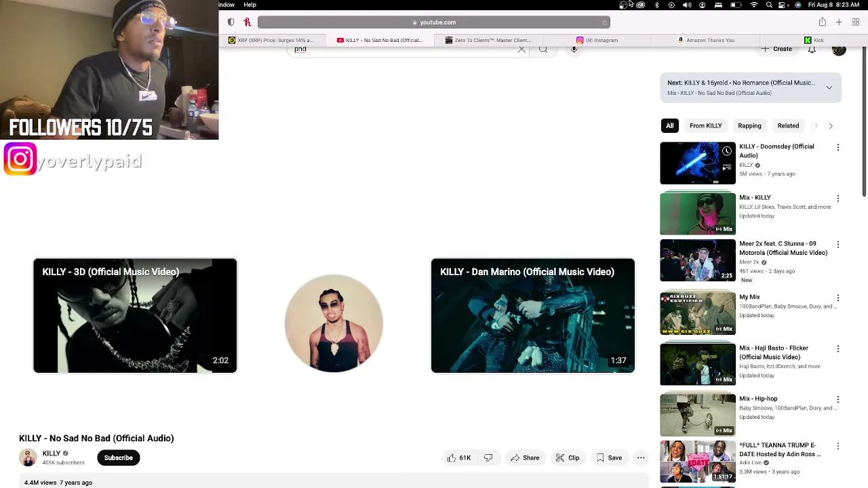Open options for KILLY - Doomsday
The width and height of the screenshot is (868, 488).
click(837, 147)
